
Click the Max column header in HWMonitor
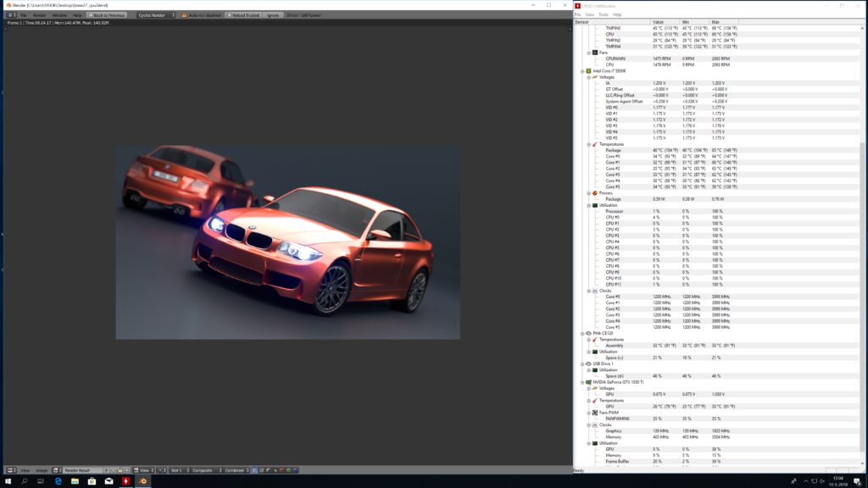[x=724, y=21]
